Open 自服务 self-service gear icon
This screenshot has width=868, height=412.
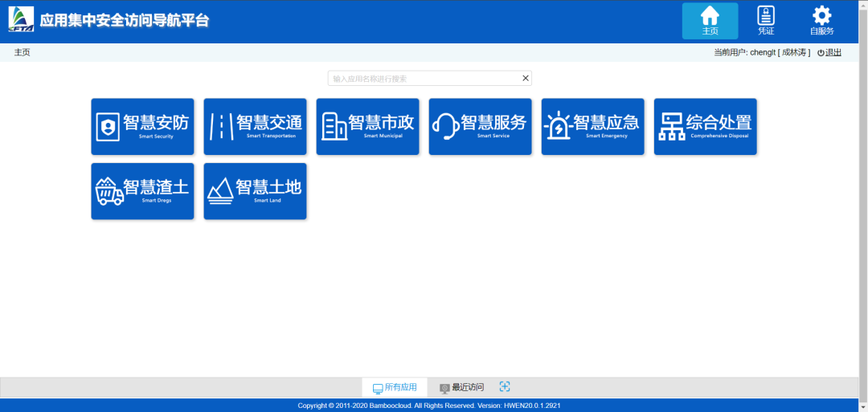[821, 21]
